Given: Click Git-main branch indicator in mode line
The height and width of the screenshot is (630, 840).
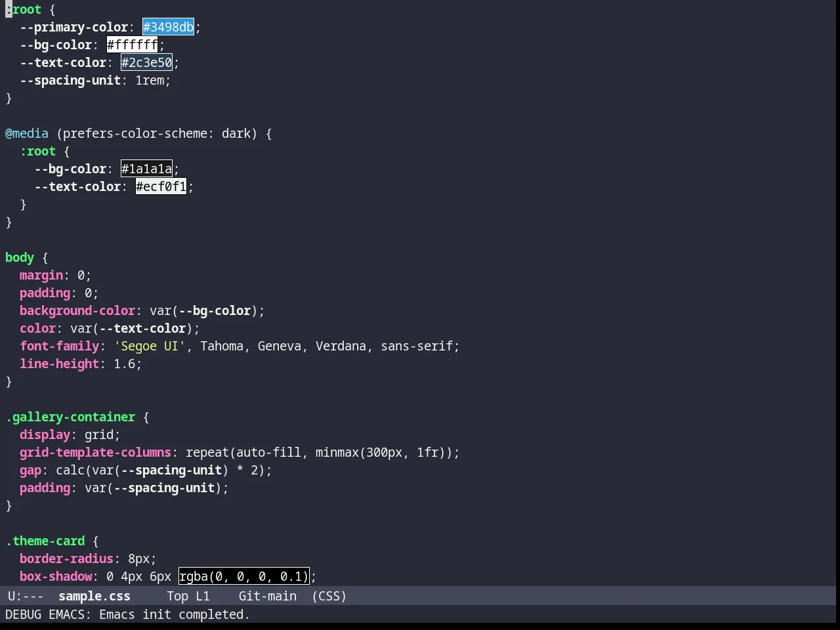Looking at the screenshot, I should coord(268,596).
